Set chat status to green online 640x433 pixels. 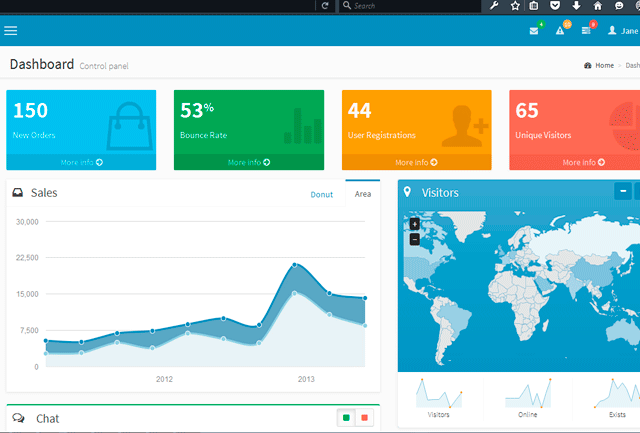pyautogui.click(x=347, y=418)
